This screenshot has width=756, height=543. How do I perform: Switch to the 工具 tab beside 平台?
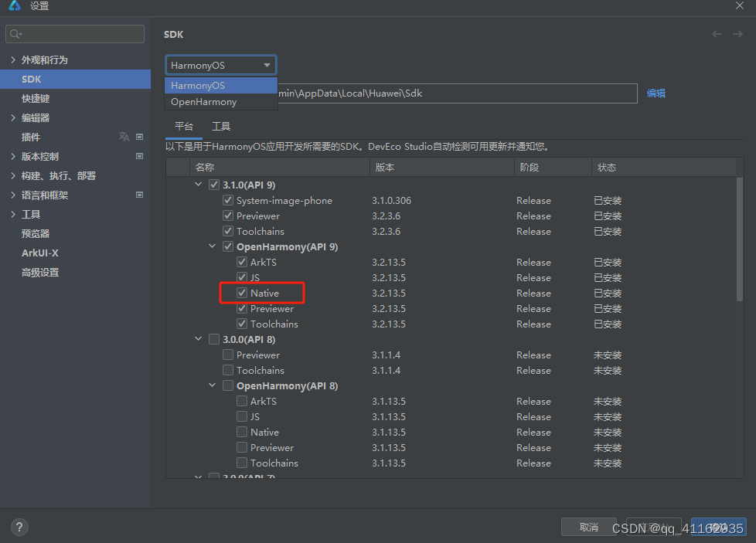[x=221, y=126]
